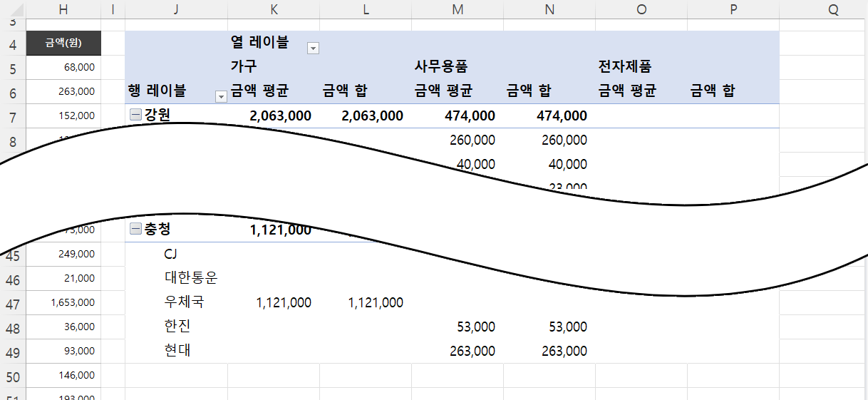Click 474,000 in 강원 사무용품 평균
Viewport: 868px width, 400px height.
click(469, 116)
